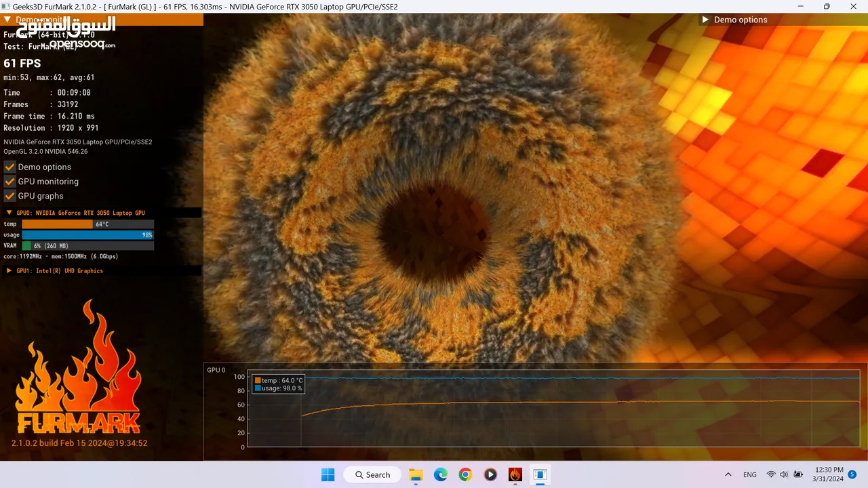Click the core:1192MHz mem:1500MHz clock text
868x488 pixels.
coord(61,256)
